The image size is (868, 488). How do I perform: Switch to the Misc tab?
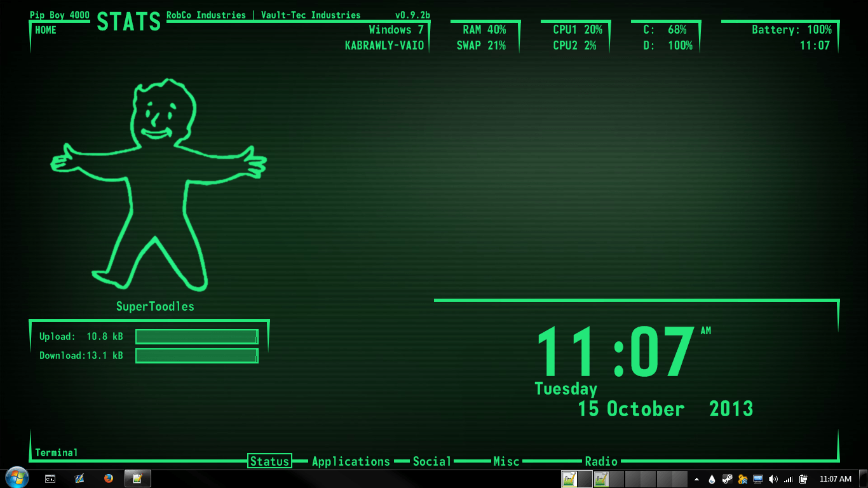[506, 461]
